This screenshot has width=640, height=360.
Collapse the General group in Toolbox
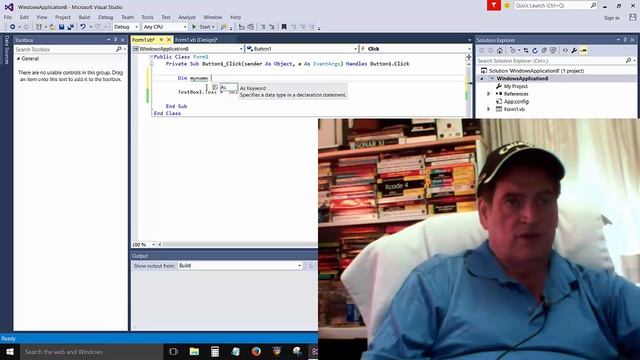click(x=18, y=59)
